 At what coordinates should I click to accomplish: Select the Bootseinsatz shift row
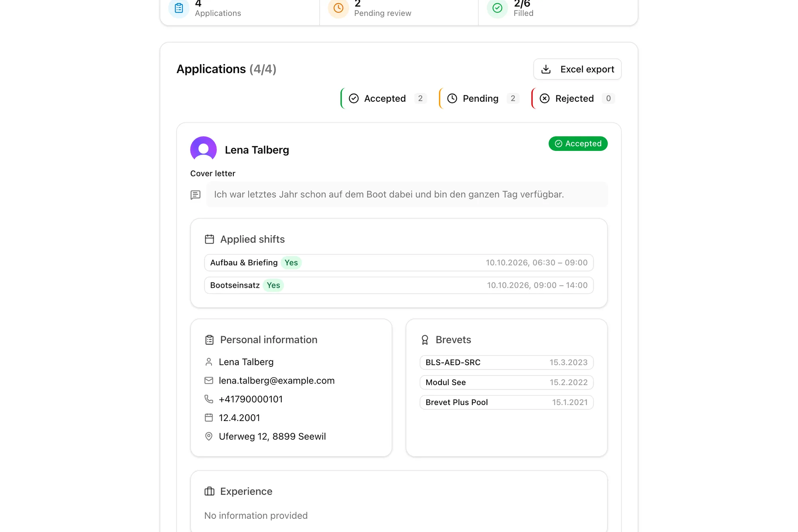point(399,285)
